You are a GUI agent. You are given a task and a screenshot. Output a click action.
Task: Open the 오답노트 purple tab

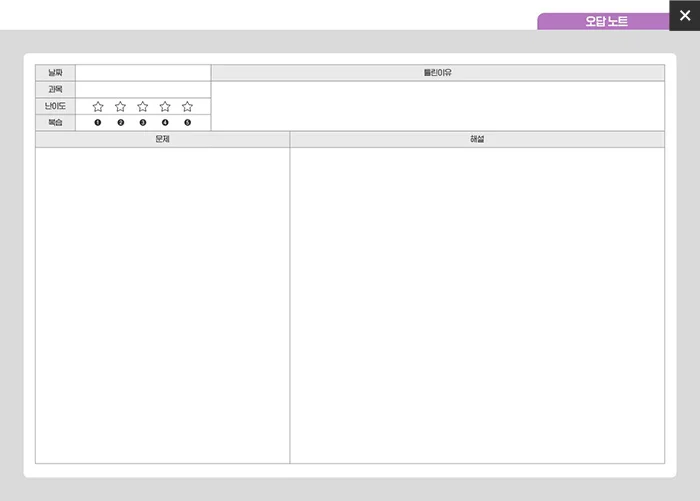[x=606, y=21]
